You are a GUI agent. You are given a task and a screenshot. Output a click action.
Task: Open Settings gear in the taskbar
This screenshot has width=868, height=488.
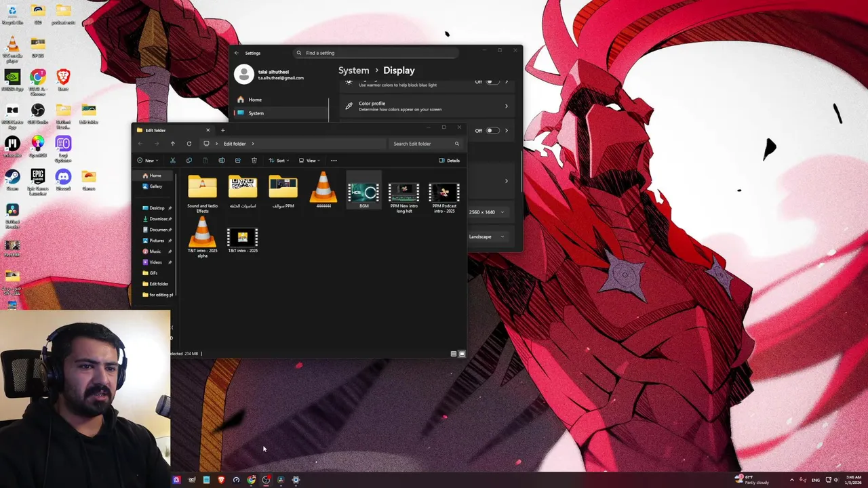pos(296,480)
